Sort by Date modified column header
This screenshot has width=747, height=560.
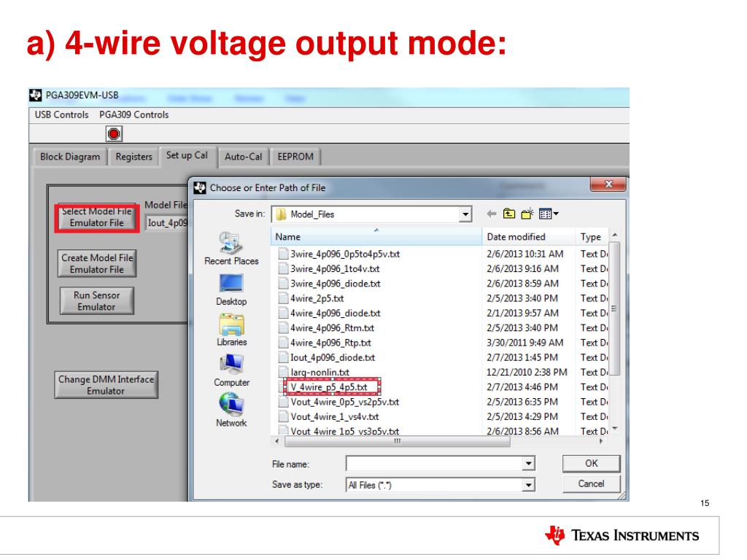click(x=528, y=237)
